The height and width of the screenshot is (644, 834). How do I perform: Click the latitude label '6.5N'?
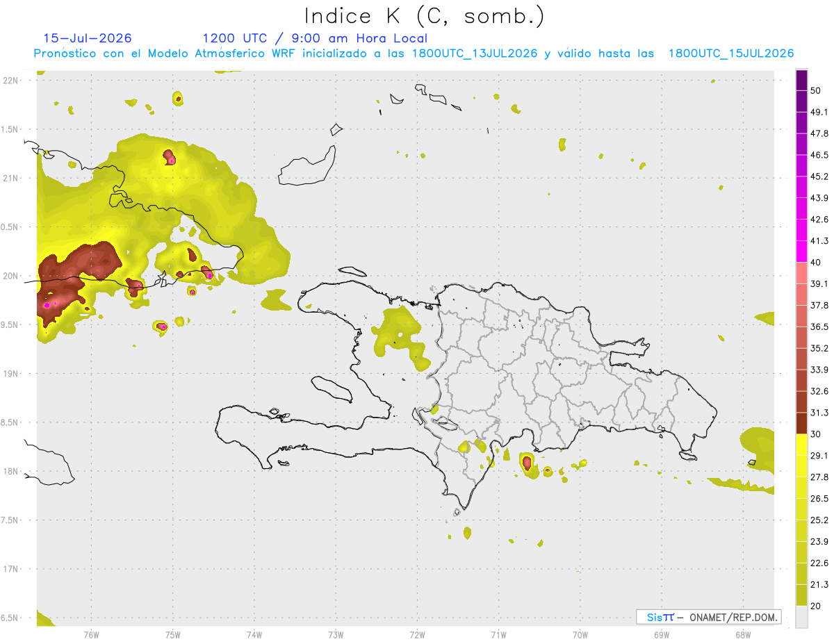pos(10,618)
